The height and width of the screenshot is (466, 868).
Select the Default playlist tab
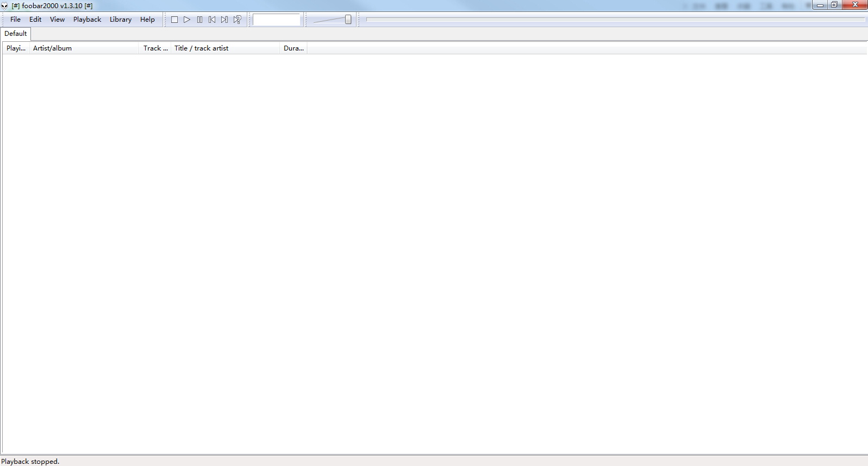(16, 34)
